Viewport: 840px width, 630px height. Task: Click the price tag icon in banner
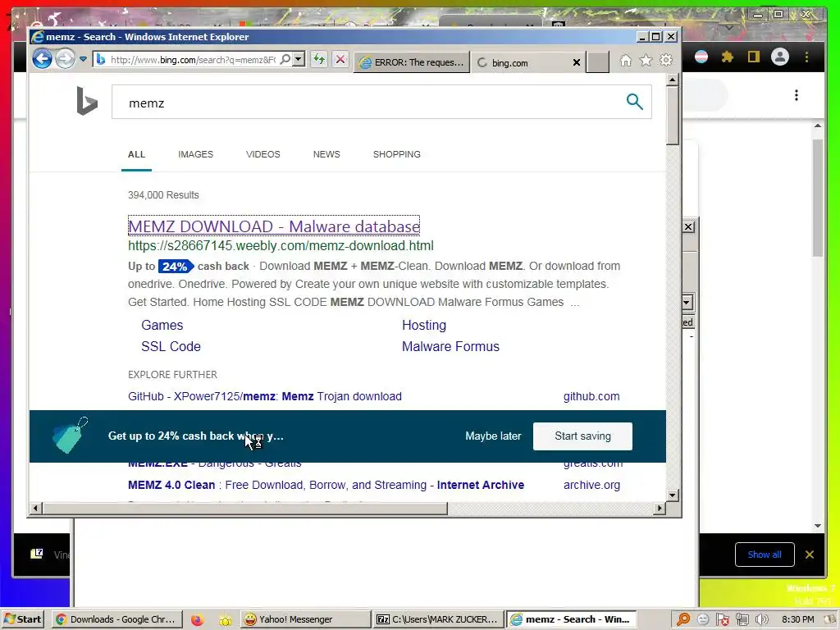[x=71, y=435]
